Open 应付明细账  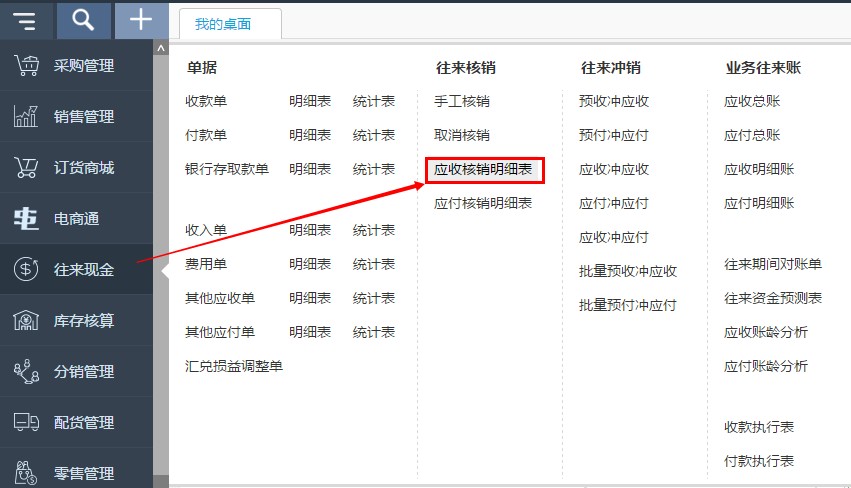[x=759, y=204]
